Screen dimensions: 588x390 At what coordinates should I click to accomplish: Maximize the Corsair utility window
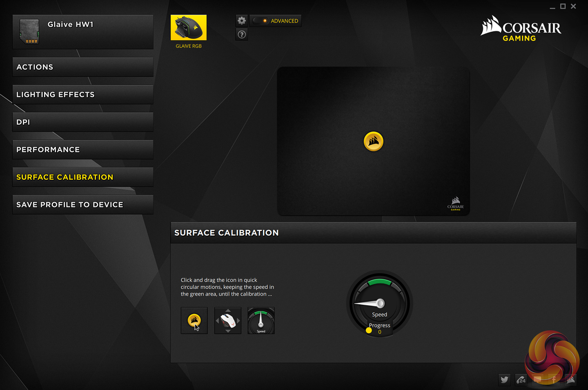click(563, 6)
